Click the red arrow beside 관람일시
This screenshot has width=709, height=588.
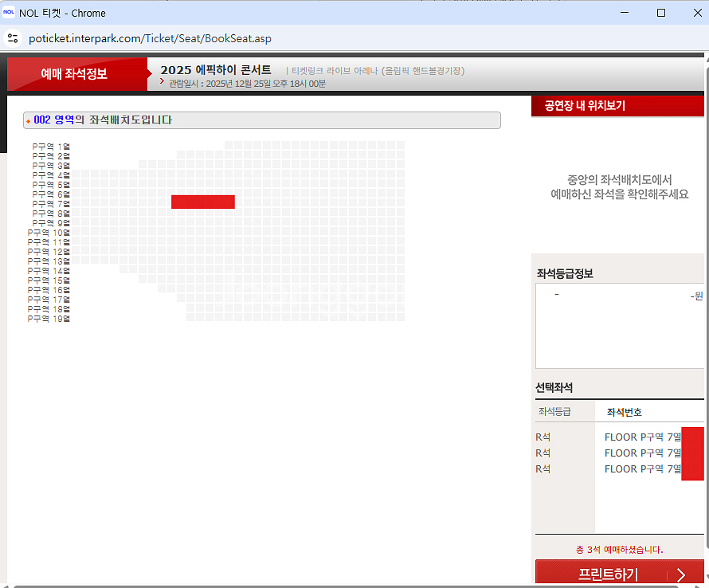tap(163, 82)
